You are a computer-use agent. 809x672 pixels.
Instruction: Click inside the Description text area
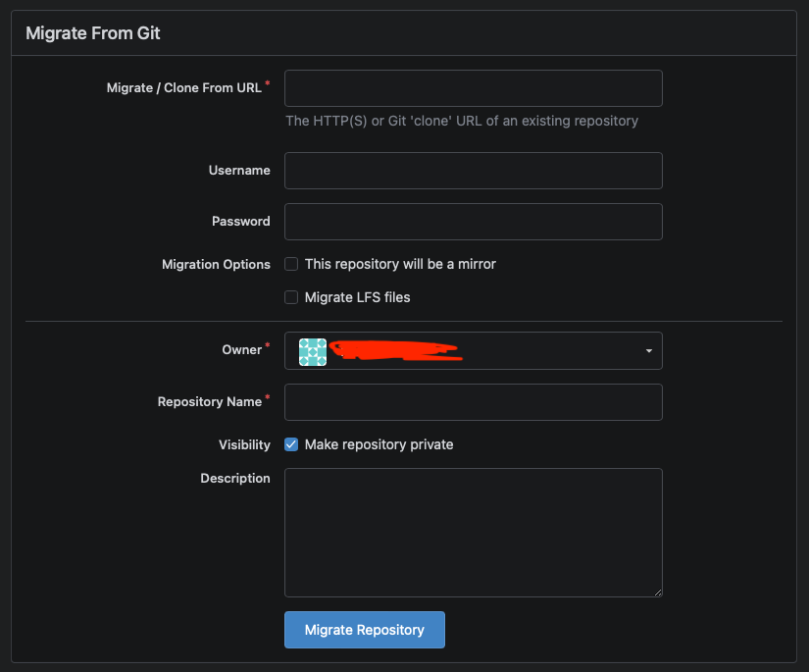coord(473,533)
